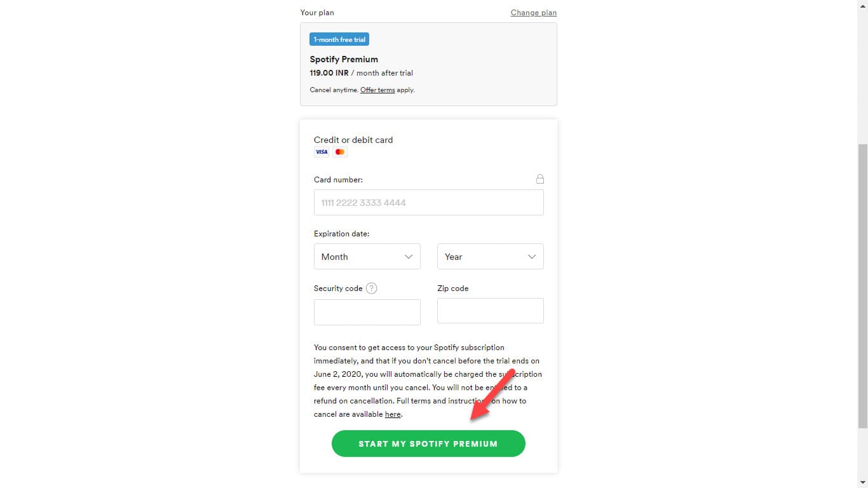Open the Year expiration dropdown
The width and height of the screenshot is (868, 488).
[490, 256]
